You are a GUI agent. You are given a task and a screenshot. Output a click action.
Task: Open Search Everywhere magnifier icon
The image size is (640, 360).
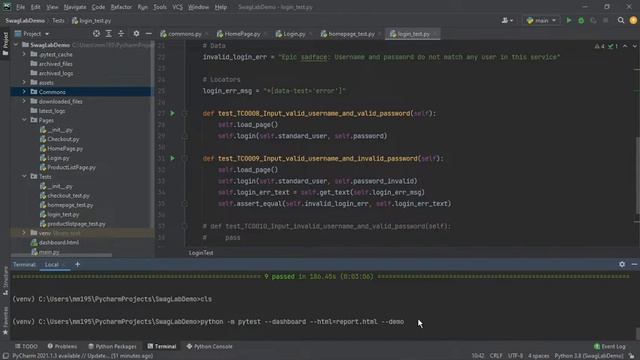click(621, 20)
